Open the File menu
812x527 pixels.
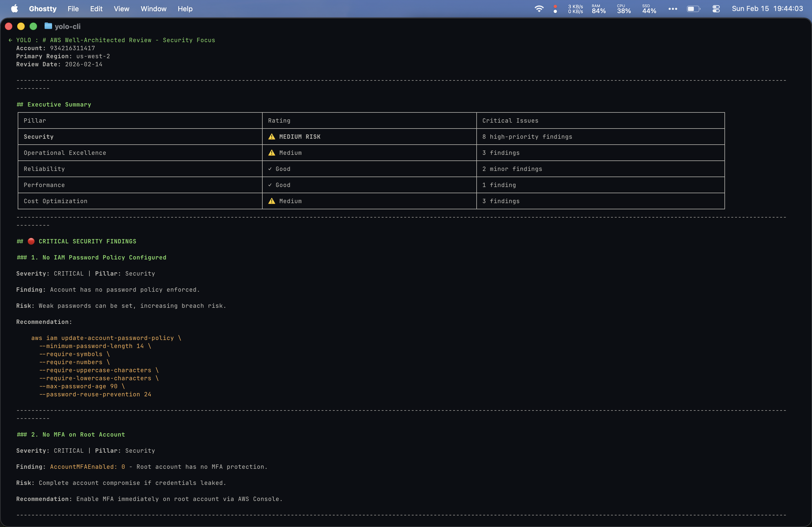click(x=73, y=9)
